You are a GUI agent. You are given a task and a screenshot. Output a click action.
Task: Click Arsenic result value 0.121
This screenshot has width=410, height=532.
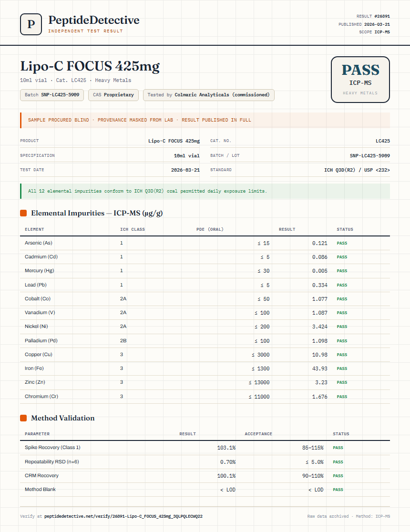(x=320, y=243)
